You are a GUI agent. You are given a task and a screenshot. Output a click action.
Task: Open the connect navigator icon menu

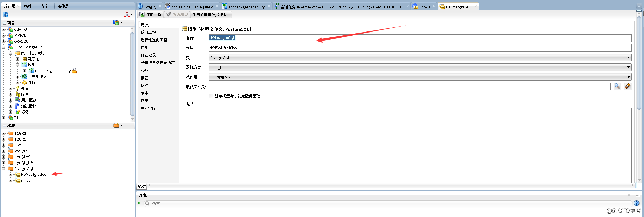128,15
